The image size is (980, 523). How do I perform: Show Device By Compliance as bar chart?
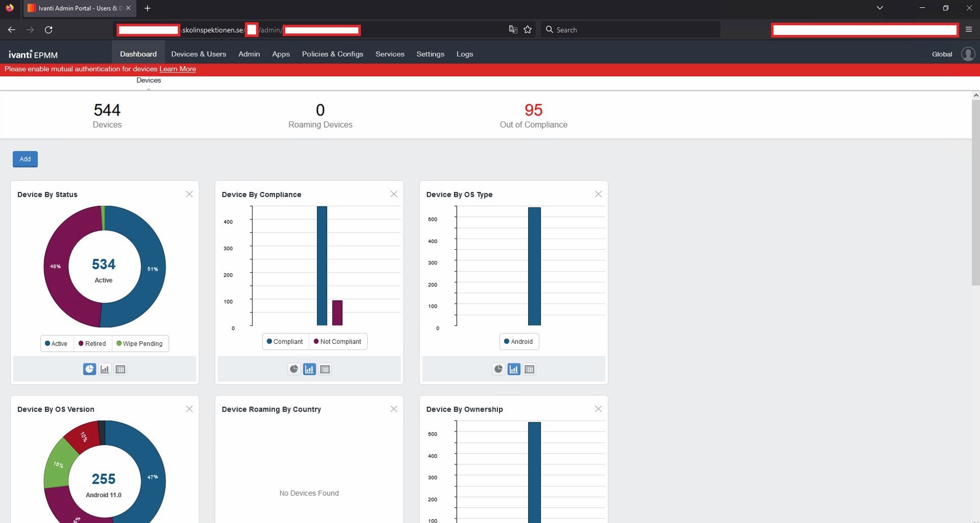coord(309,369)
